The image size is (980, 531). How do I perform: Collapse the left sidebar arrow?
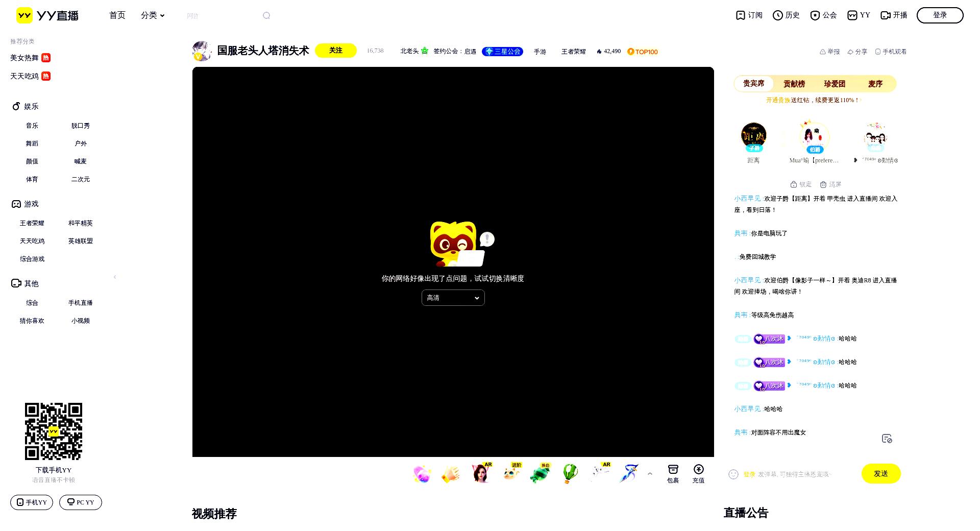click(x=115, y=277)
